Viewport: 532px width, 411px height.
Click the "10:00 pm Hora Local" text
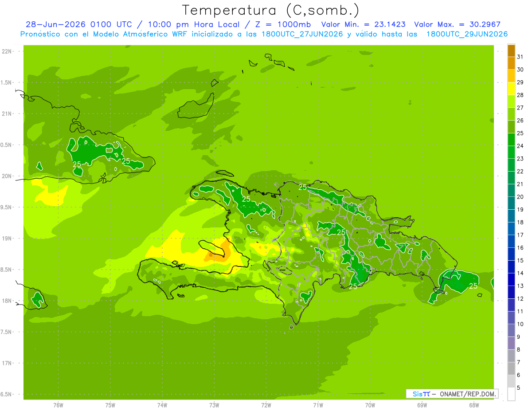coord(196,24)
